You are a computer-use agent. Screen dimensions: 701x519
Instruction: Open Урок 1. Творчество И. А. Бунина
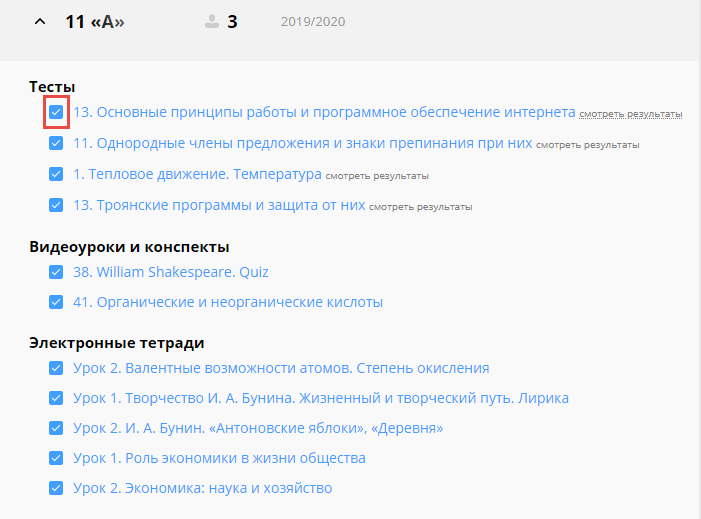pos(321,398)
